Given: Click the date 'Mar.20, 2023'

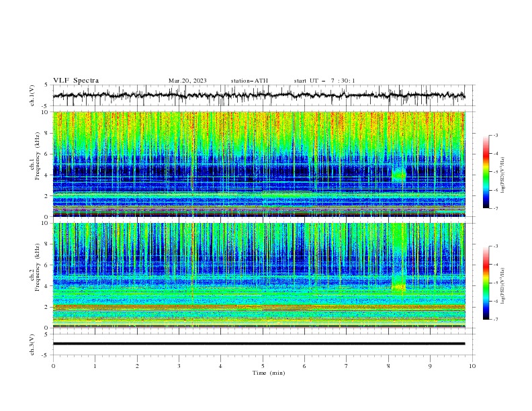Looking at the screenshot, I should (187, 81).
